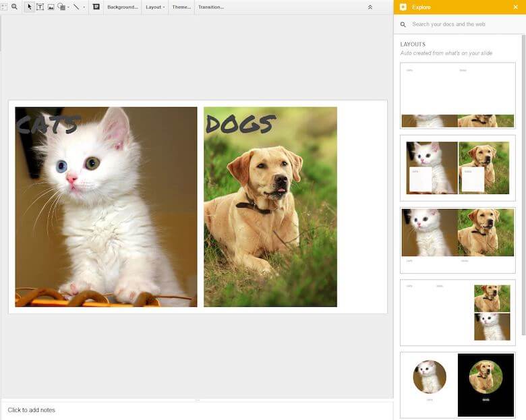The image size is (526, 420).
Task: Click the speaker notes area
Action: (x=196, y=410)
